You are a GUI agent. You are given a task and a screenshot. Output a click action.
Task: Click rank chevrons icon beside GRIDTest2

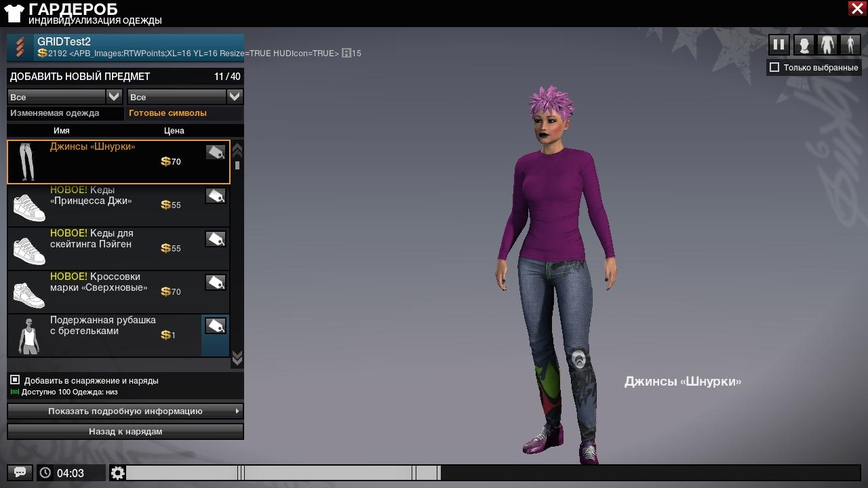click(20, 47)
